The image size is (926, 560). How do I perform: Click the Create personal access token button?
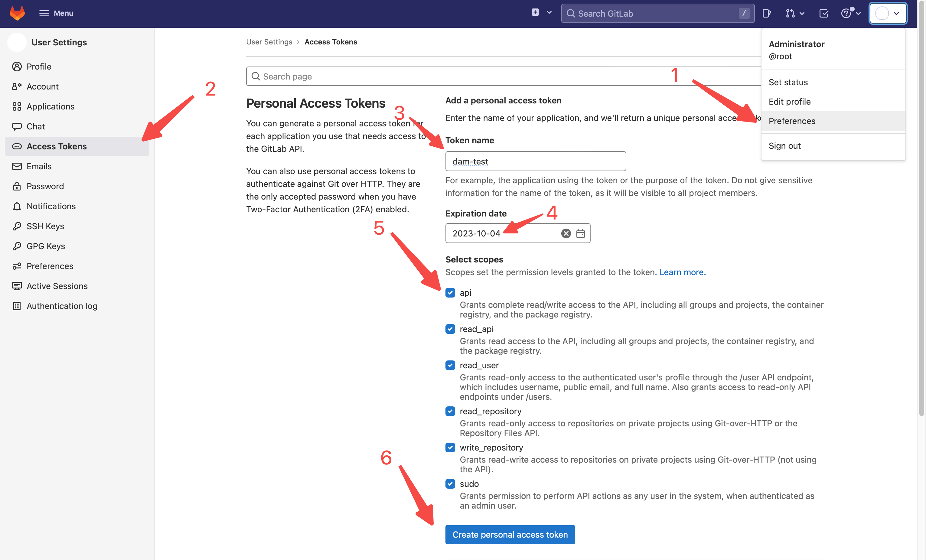[x=510, y=534]
